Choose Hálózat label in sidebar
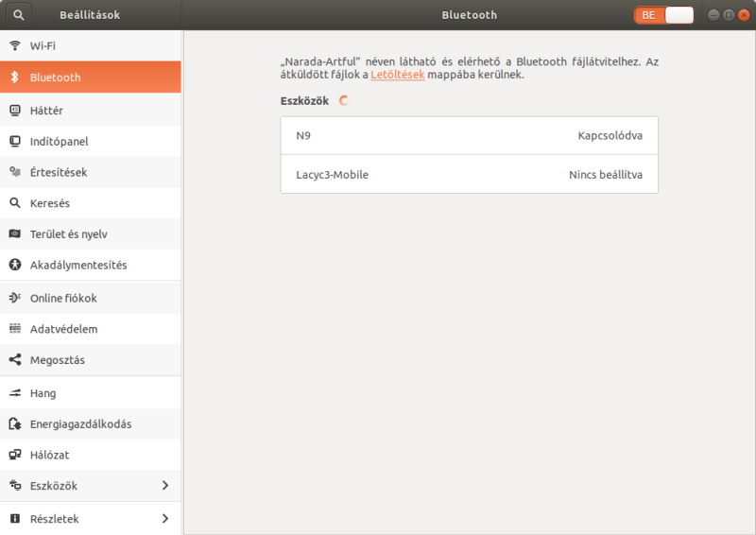The width and height of the screenshot is (756, 535). (x=50, y=455)
